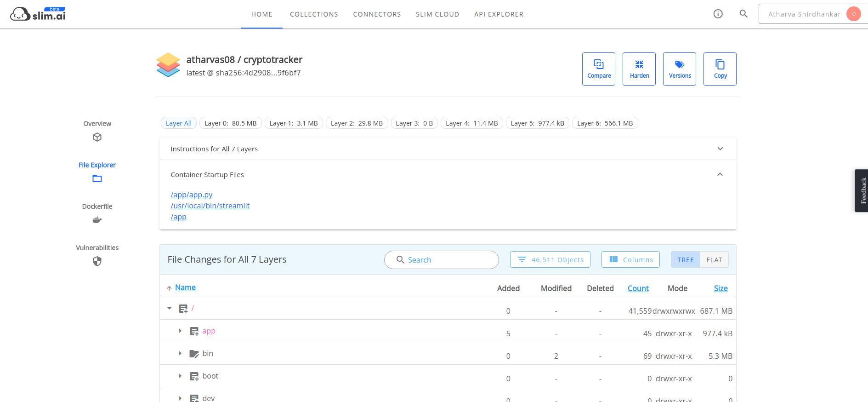
Task: Expand the app folder node
Action: coord(180,331)
